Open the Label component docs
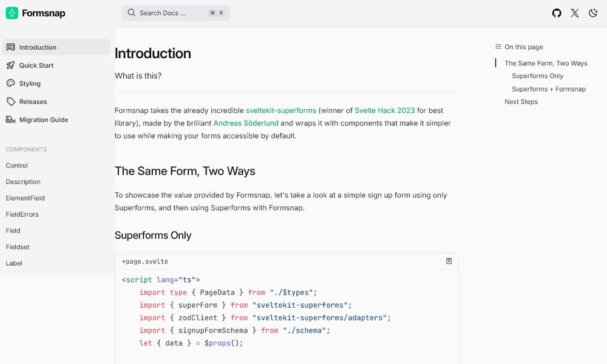 pos(13,263)
